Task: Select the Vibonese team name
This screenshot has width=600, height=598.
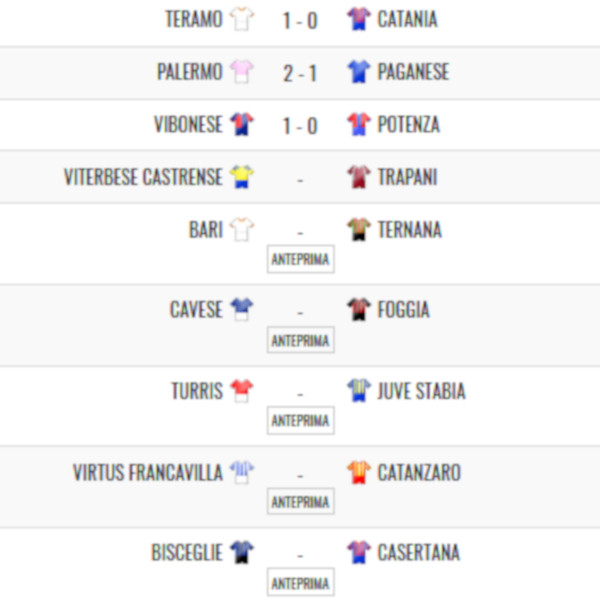Action: point(188,125)
